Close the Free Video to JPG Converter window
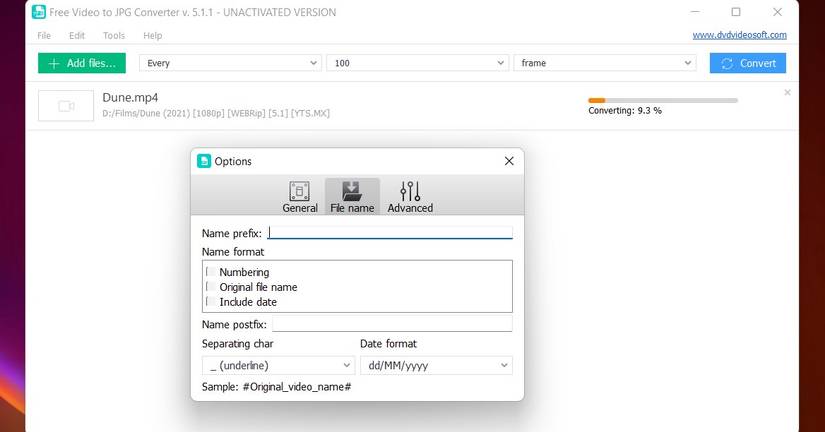 pos(777,12)
